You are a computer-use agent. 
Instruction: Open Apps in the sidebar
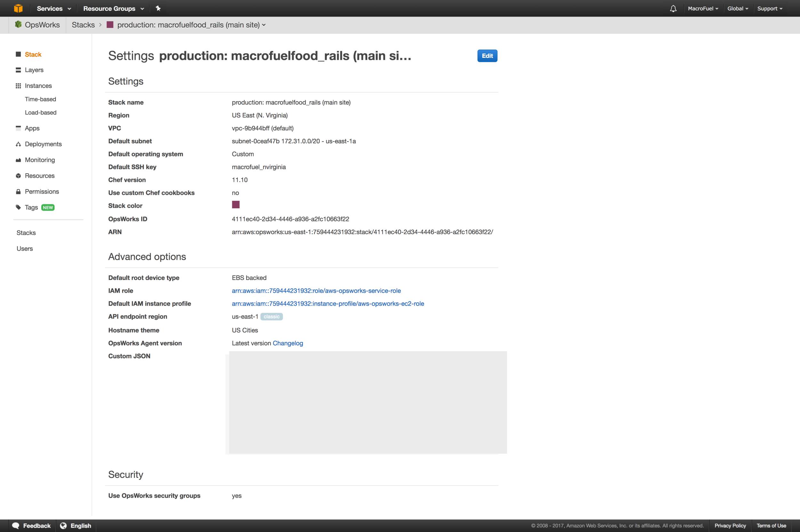(x=32, y=128)
